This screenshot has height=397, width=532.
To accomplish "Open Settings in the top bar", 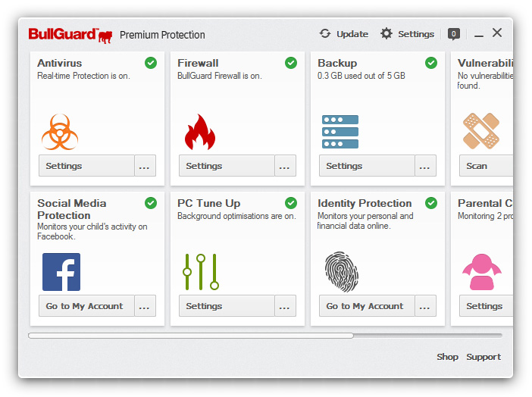I will click(408, 34).
